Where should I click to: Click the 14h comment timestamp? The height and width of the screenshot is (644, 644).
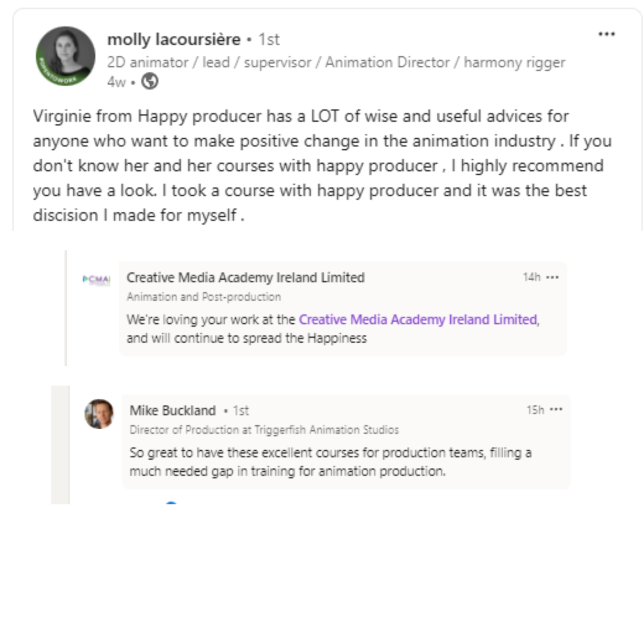point(532,277)
